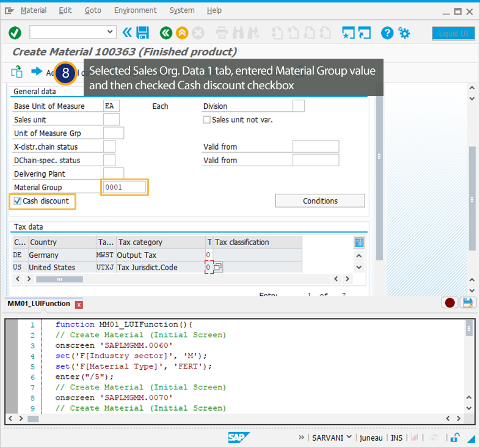Click the Create New Session icon
The image size is (480, 448).
coord(348,33)
